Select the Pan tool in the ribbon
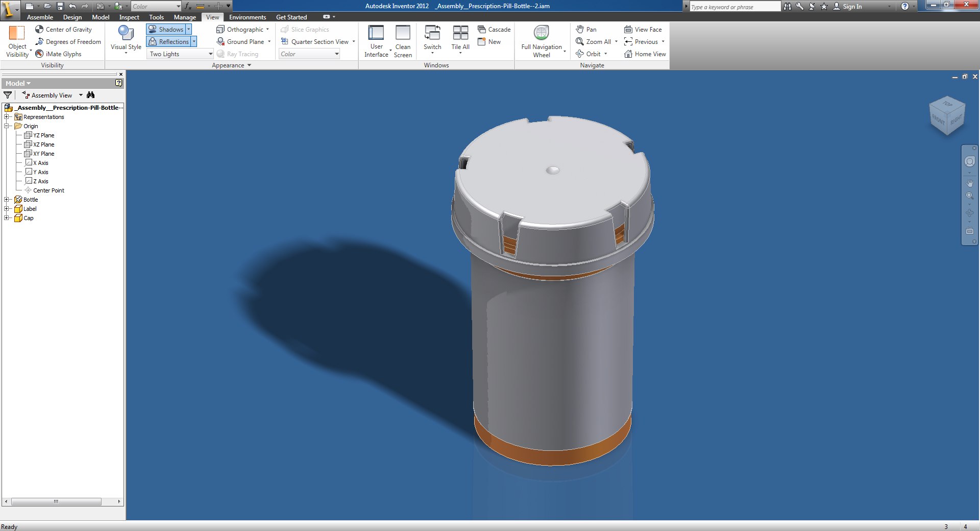Image resolution: width=980 pixels, height=531 pixels. [x=586, y=30]
